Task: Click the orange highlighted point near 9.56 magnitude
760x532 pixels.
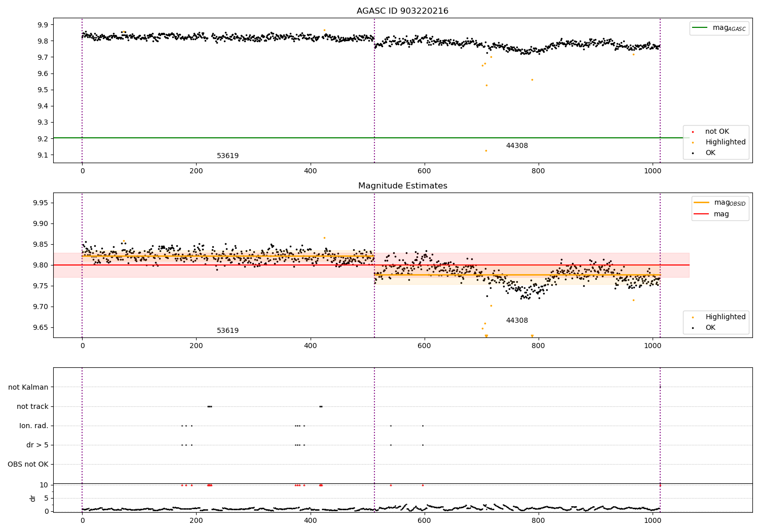Action: tap(532, 80)
